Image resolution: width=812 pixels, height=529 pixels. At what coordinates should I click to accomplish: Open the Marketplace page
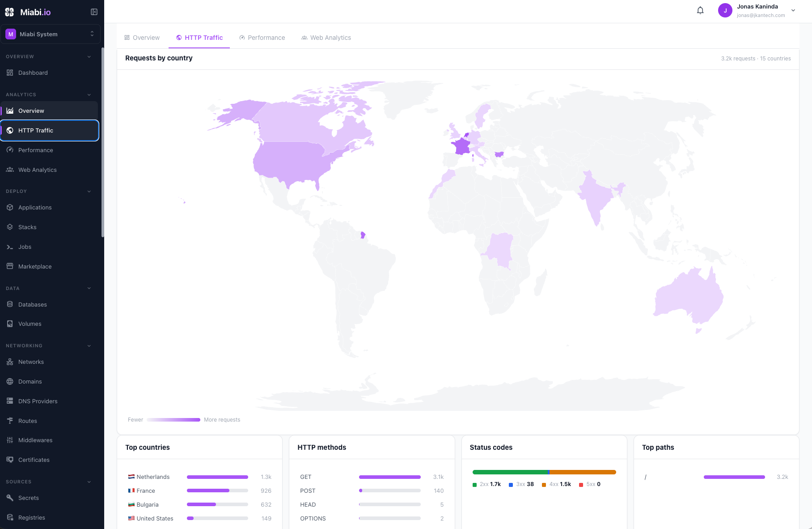pyautogui.click(x=49, y=266)
